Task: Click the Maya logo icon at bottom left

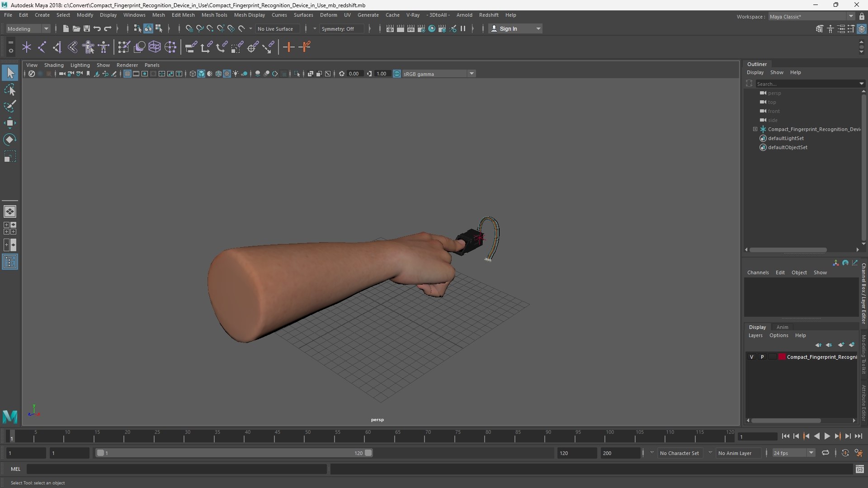Action: 10,416
